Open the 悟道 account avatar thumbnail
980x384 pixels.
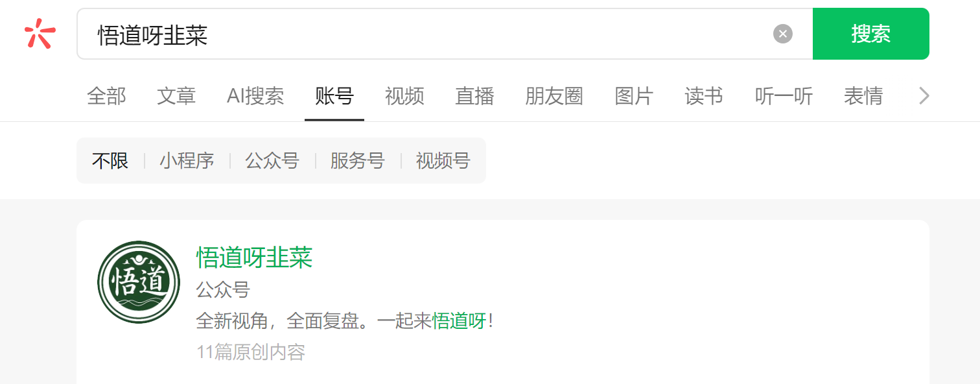click(x=139, y=282)
